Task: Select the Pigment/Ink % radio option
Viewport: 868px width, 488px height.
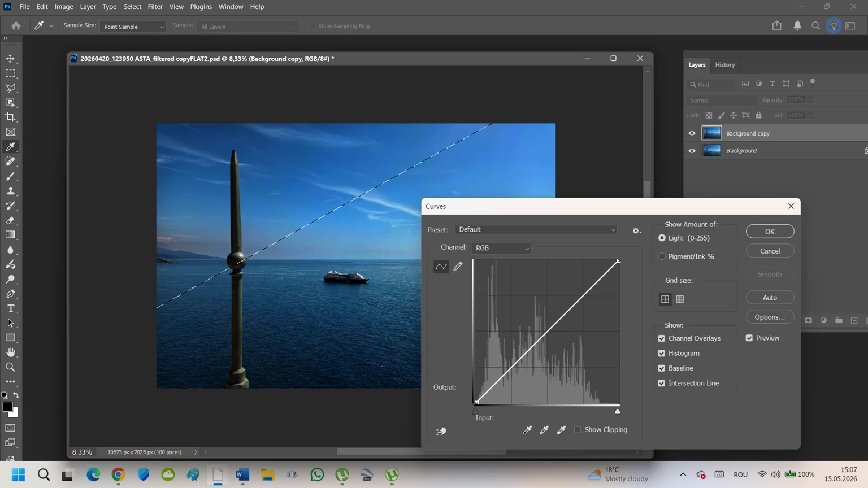Action: tap(662, 256)
